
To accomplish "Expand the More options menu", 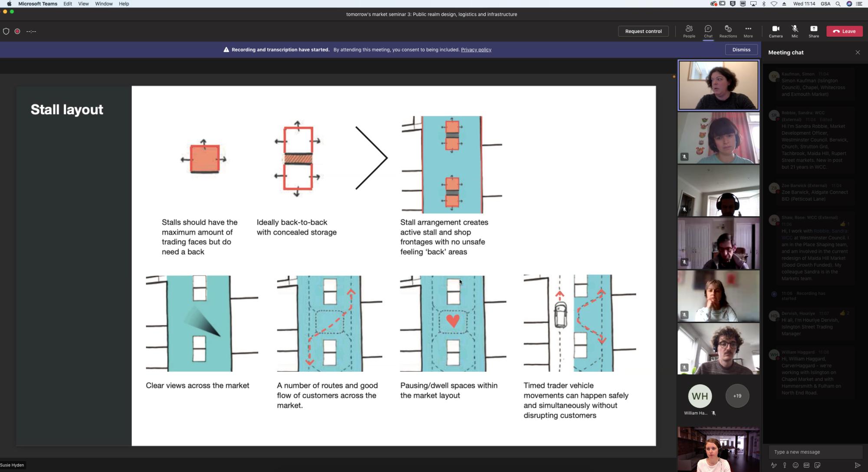I will click(748, 31).
